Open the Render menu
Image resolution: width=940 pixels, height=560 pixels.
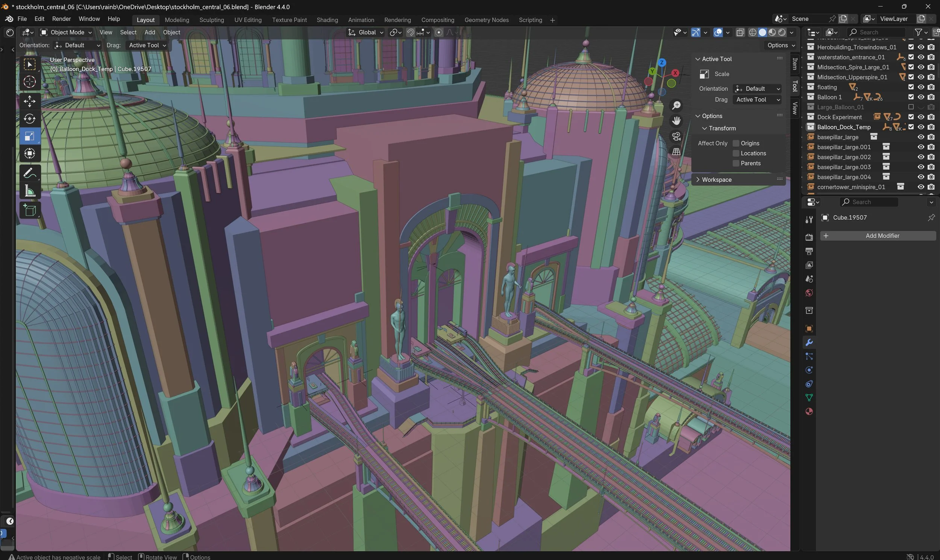(x=61, y=18)
